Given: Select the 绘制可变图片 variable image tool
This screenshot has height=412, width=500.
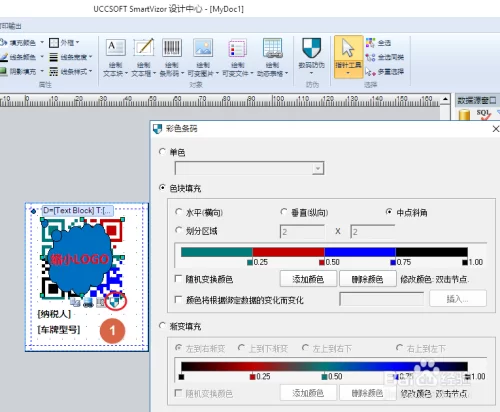Looking at the screenshot, I should [x=203, y=57].
